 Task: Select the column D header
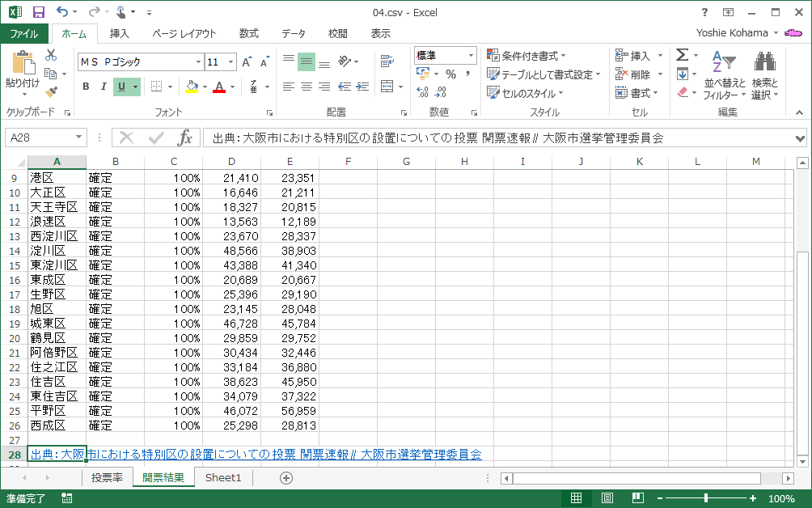(x=231, y=162)
